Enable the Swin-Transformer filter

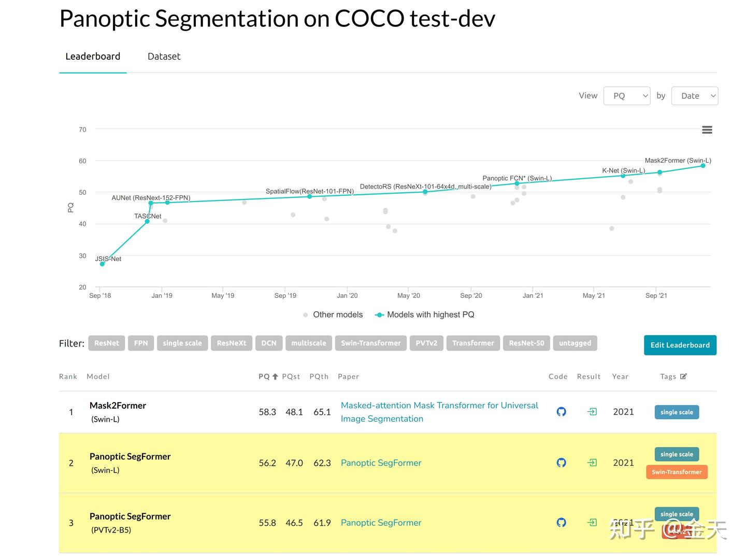coord(370,343)
